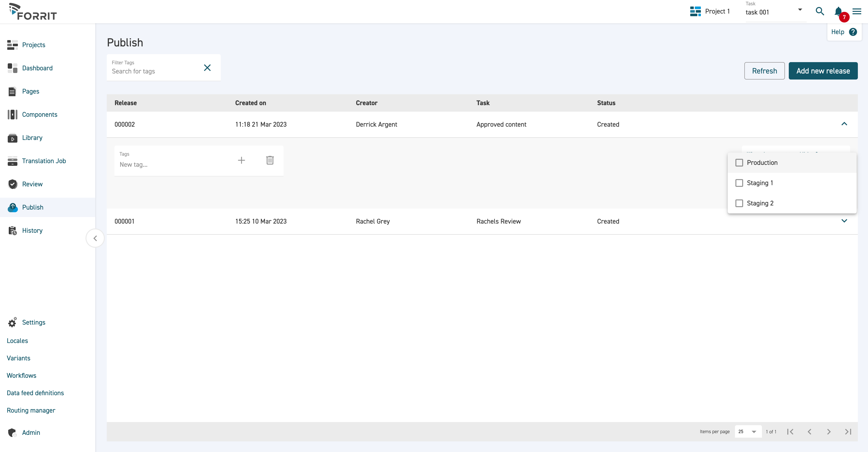The width and height of the screenshot is (868, 452).
Task: Open the Library icon
Action: click(13, 138)
